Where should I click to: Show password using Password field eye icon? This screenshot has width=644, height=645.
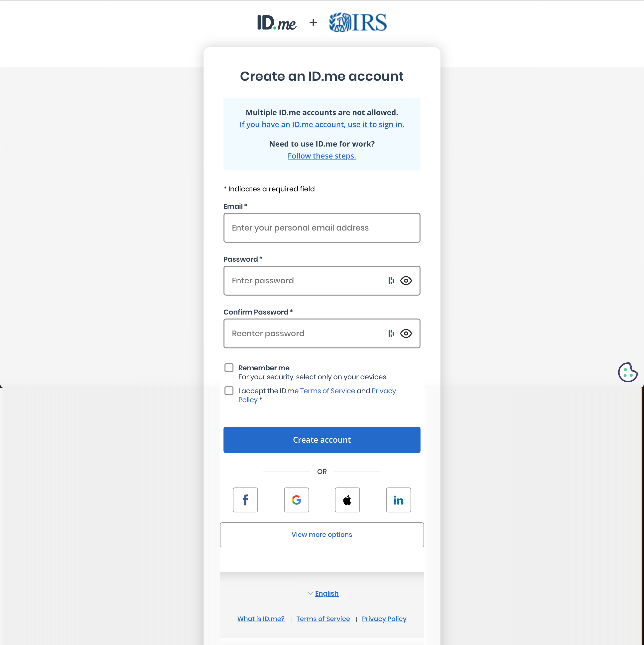click(x=406, y=280)
